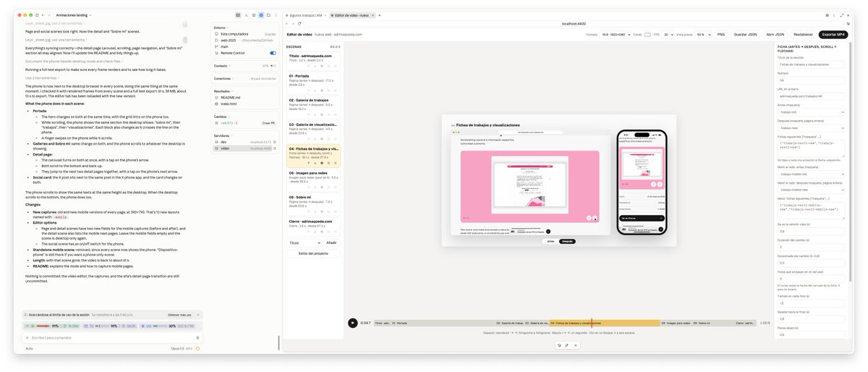Delete the scene 04 Fichas de trabajos

336,163
